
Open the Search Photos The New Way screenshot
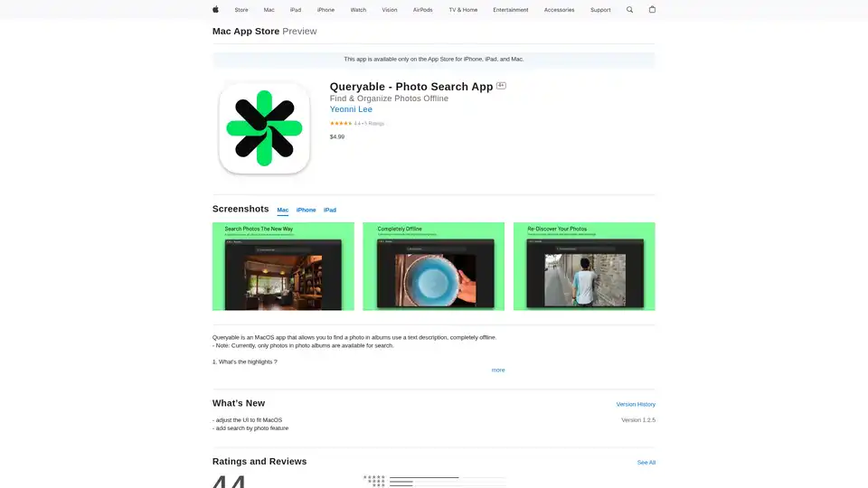point(282,267)
